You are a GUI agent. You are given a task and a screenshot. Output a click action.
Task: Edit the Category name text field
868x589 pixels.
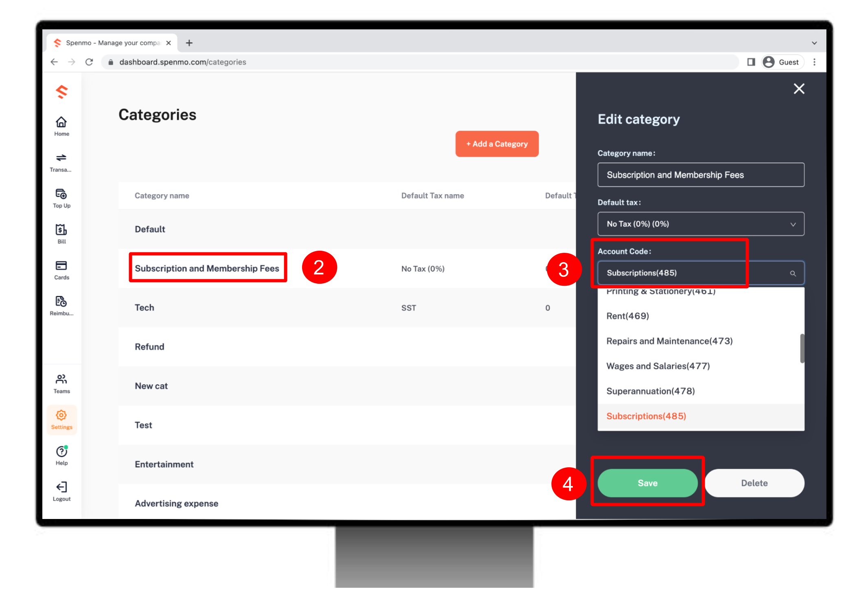(x=701, y=175)
